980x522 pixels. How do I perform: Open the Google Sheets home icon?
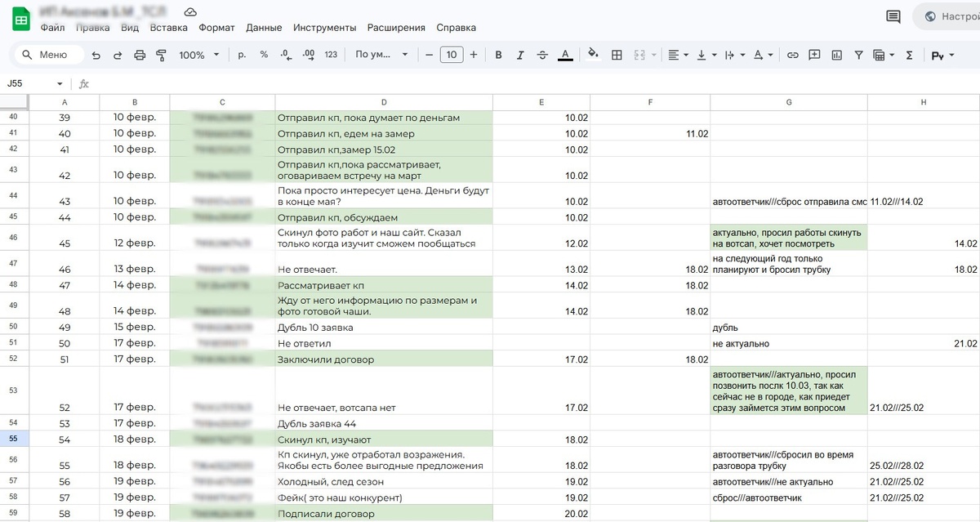point(21,20)
